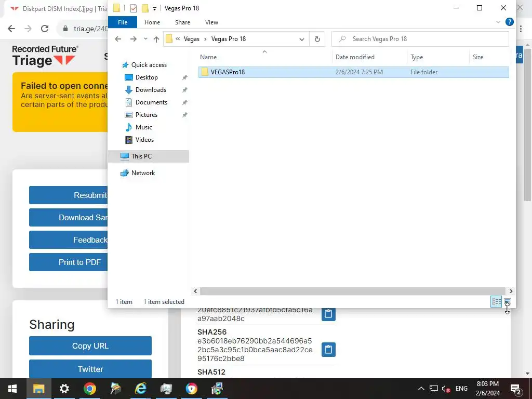
Task: Click the Download Sample button
Action: point(69,218)
